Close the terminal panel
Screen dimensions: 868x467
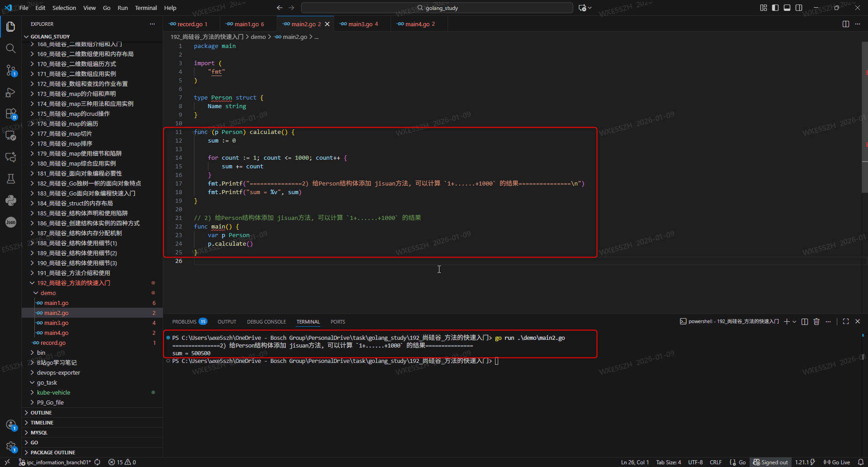tap(858, 322)
